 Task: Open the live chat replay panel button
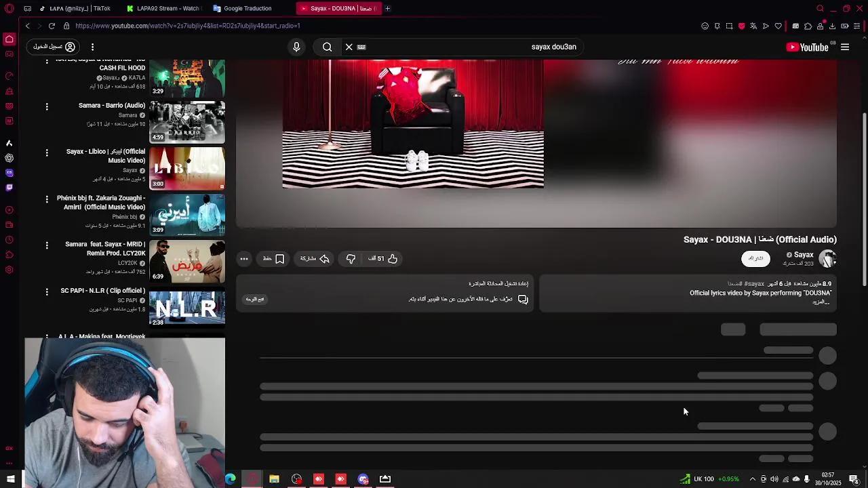coord(255,299)
